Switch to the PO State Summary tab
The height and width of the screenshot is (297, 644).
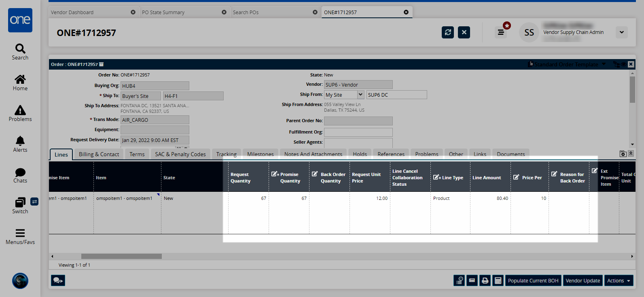[163, 12]
